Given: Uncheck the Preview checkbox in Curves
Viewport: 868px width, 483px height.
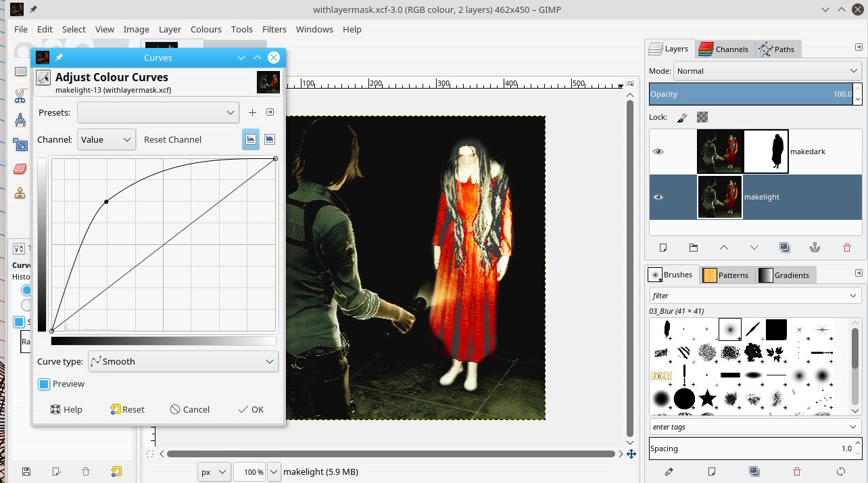Looking at the screenshot, I should click(x=44, y=384).
